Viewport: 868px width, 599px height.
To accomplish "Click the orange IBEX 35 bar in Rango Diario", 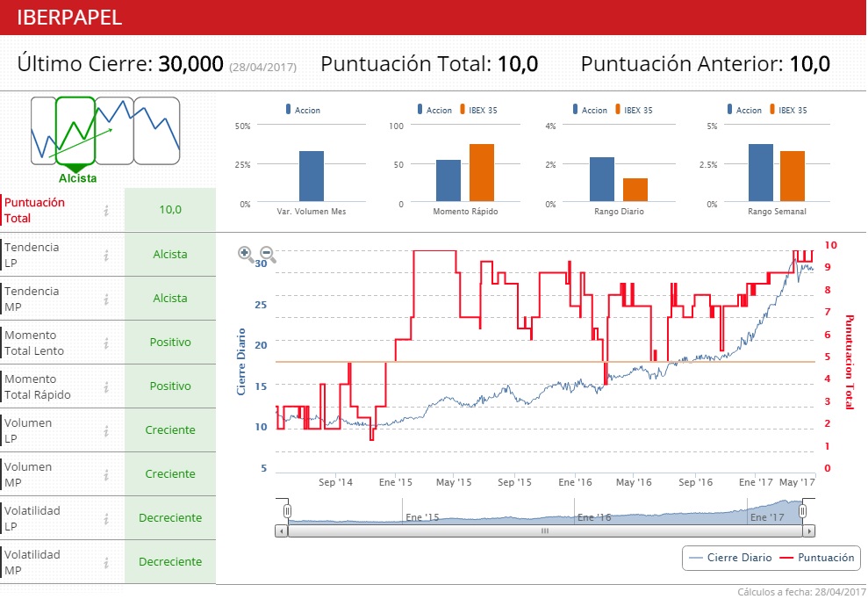I will point(635,190).
